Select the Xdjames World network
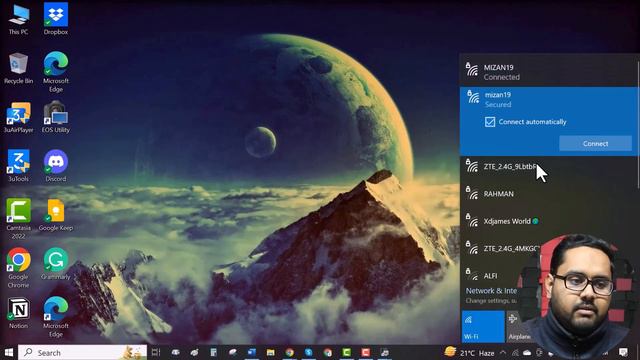 point(548,221)
